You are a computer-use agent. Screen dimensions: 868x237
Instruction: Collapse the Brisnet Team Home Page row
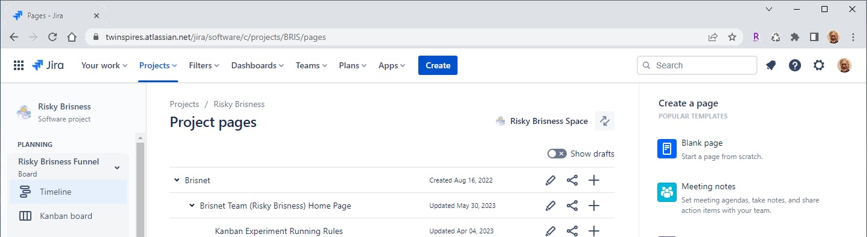[192, 206]
